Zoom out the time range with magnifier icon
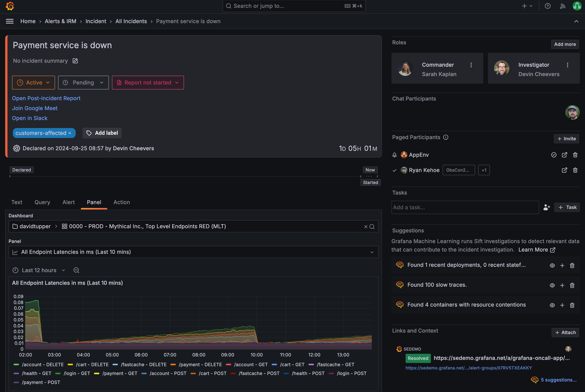This screenshot has width=585, height=392. tap(76, 270)
